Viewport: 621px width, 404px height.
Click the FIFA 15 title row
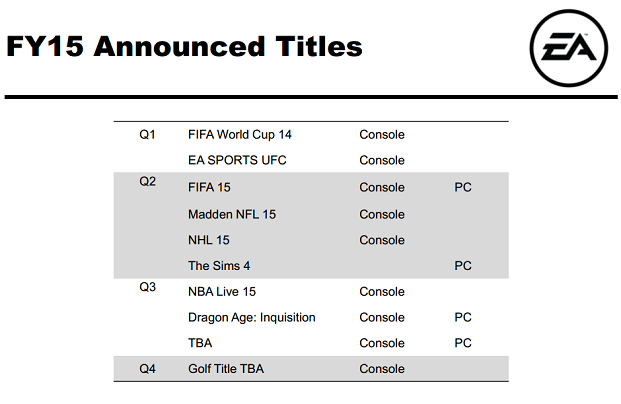coord(311,187)
